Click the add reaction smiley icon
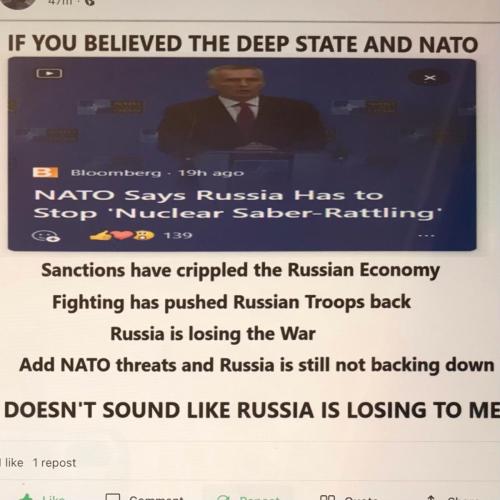 [46, 236]
